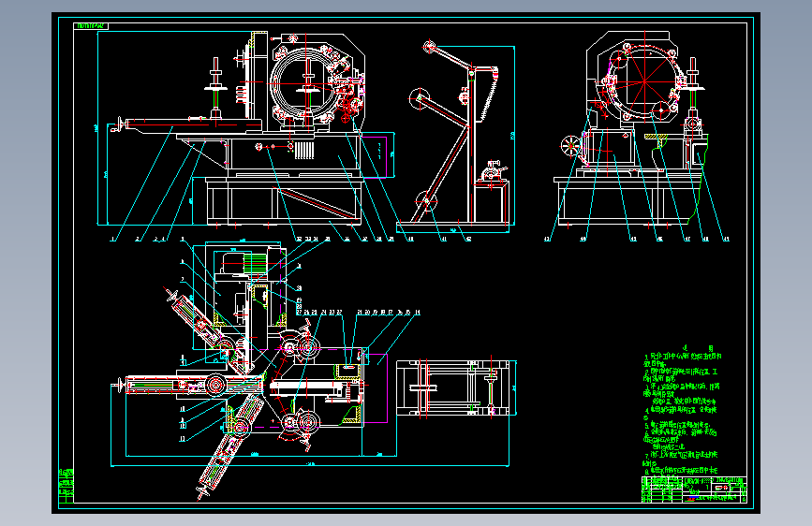Click the projection symbol inside the title block
The height and width of the screenshot is (526, 812).
(721, 488)
